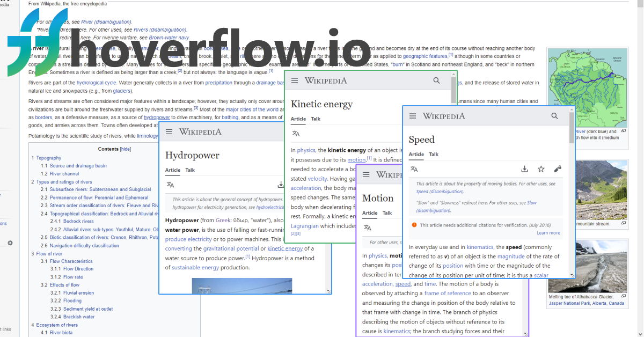The width and height of the screenshot is (644, 337).
Task: Click the gear icon in the left sidebar
Action: [10, 243]
